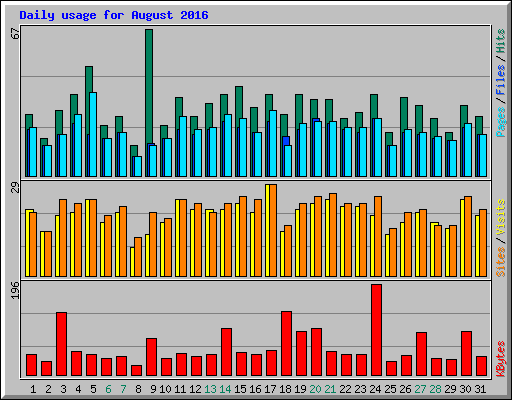Click the red KBytes bar for day 9

(x=151, y=357)
